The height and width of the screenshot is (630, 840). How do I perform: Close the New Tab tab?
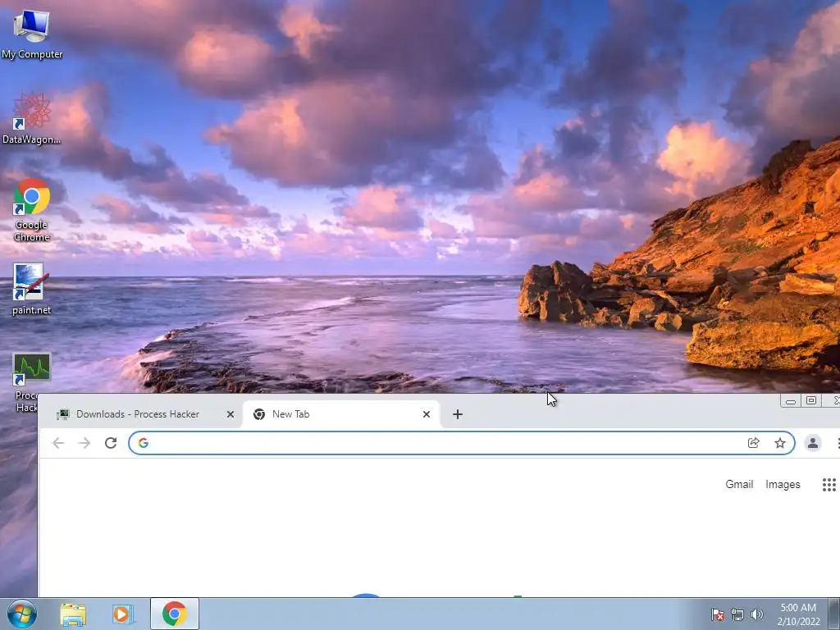pyautogui.click(x=427, y=414)
